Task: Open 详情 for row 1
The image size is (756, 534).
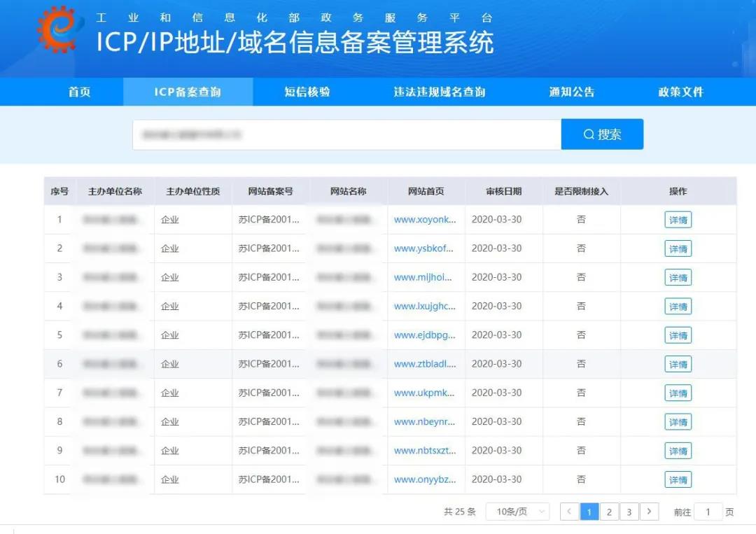Action: 678,220
